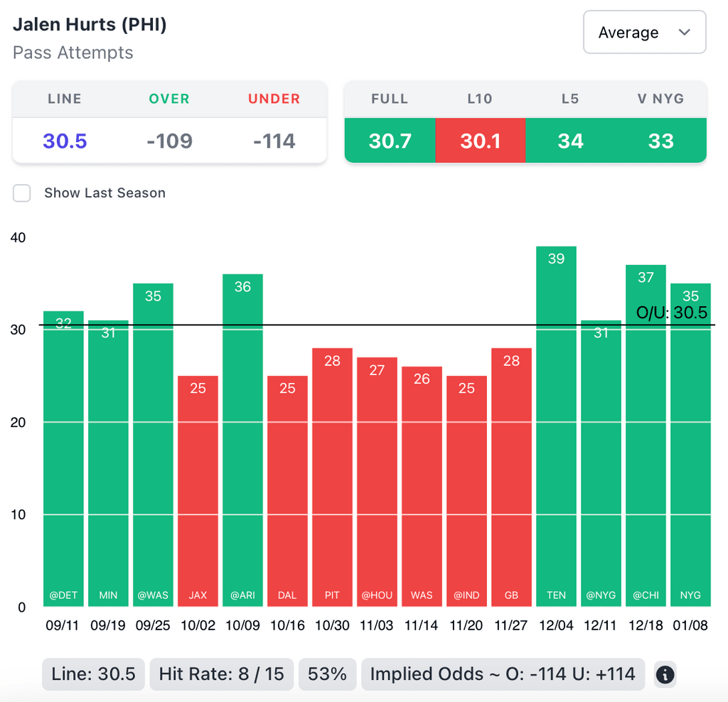The image size is (728, 702).
Task: Select the 12/04 TEN bar showing 39
Action: [556, 426]
